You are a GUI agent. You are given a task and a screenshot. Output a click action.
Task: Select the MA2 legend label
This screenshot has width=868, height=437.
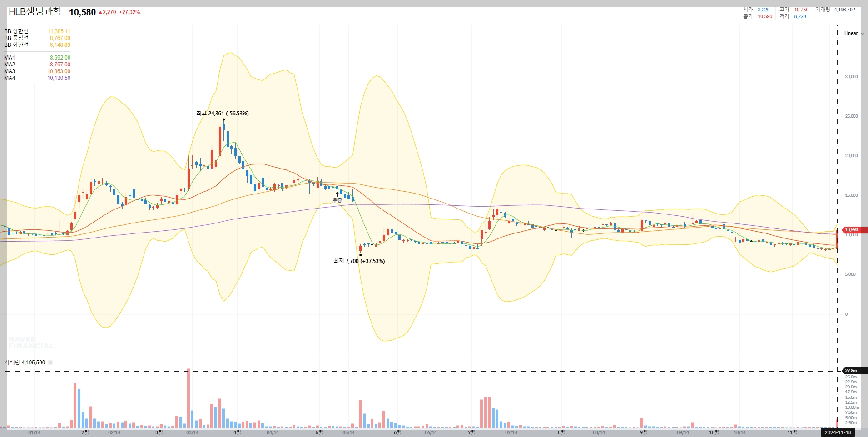(10, 65)
